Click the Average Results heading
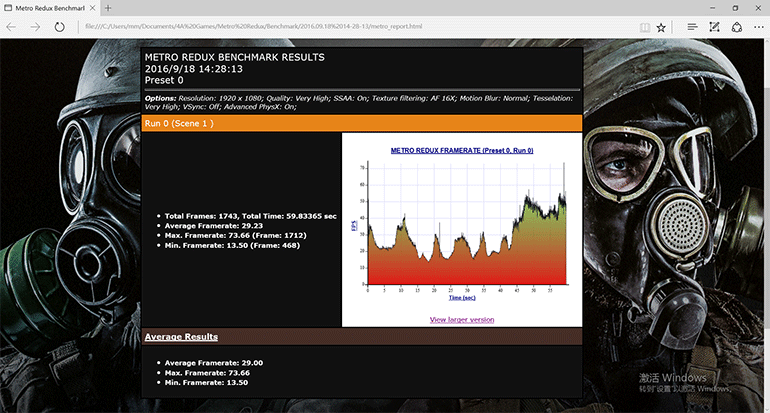This screenshot has width=770, height=413. pyautogui.click(x=181, y=337)
